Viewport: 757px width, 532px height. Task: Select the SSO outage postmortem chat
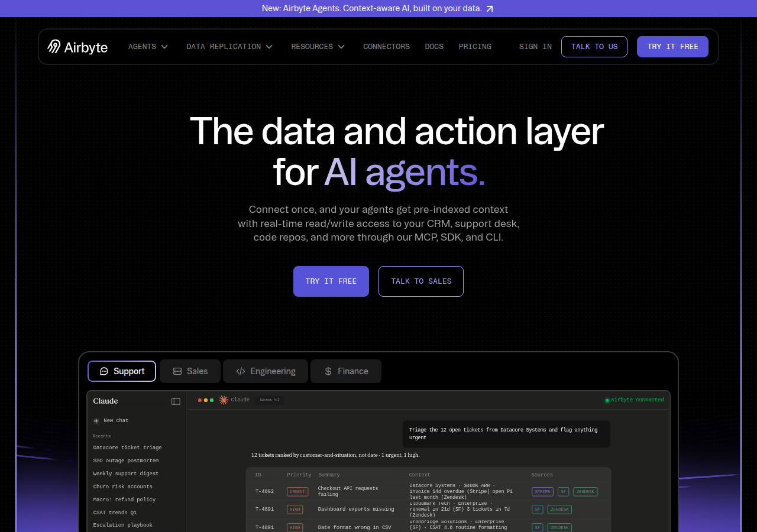[126, 461]
